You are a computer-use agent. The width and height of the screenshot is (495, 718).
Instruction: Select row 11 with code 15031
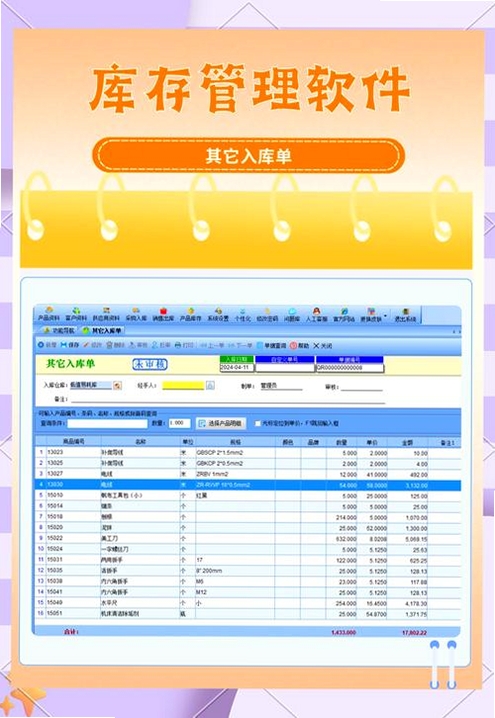248,560
